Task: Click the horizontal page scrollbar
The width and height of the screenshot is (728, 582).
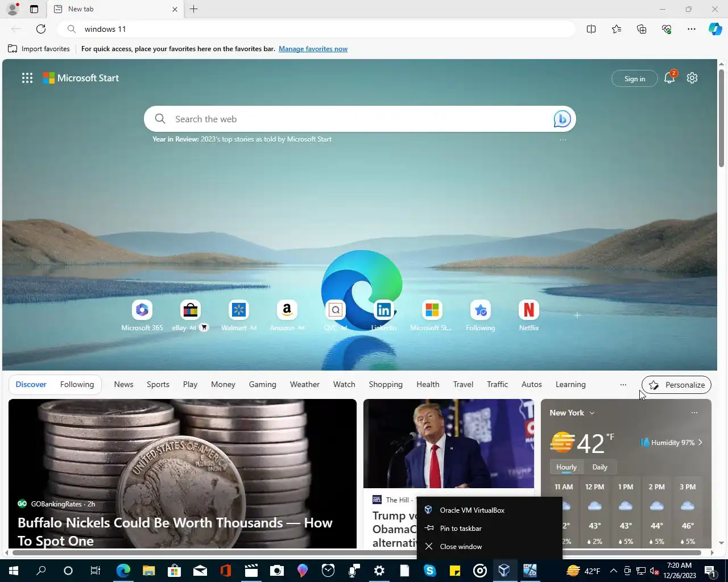Action: (x=357, y=552)
